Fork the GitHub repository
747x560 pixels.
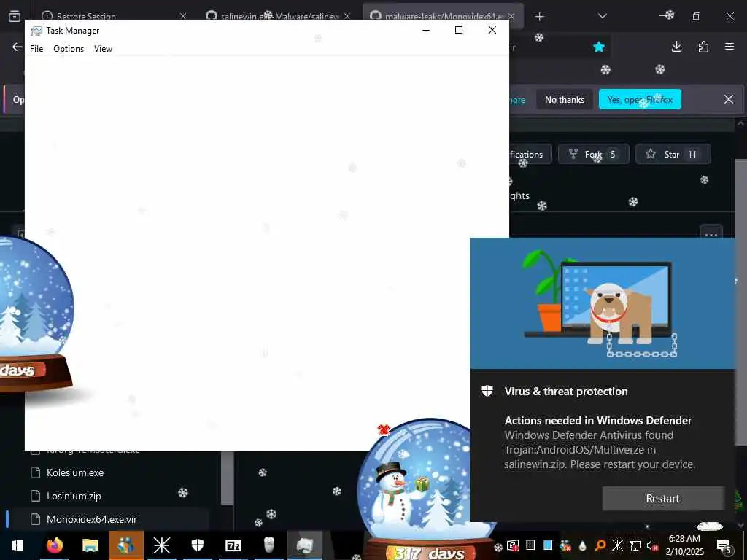594,155
